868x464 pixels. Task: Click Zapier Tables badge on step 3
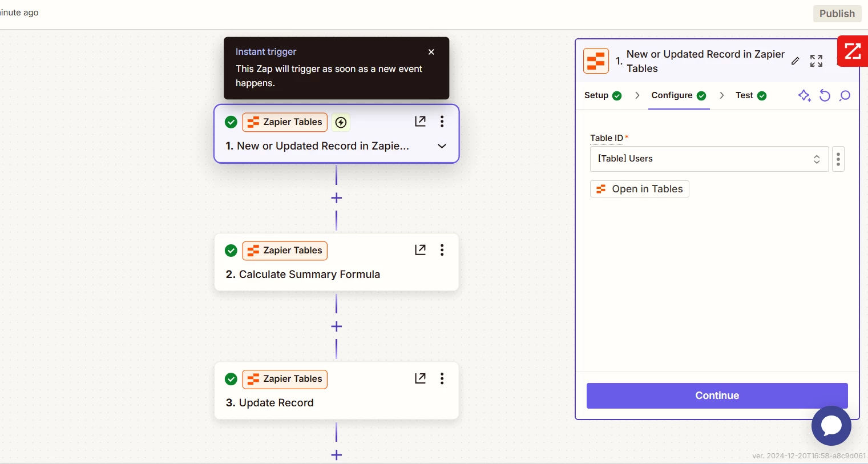pos(285,379)
